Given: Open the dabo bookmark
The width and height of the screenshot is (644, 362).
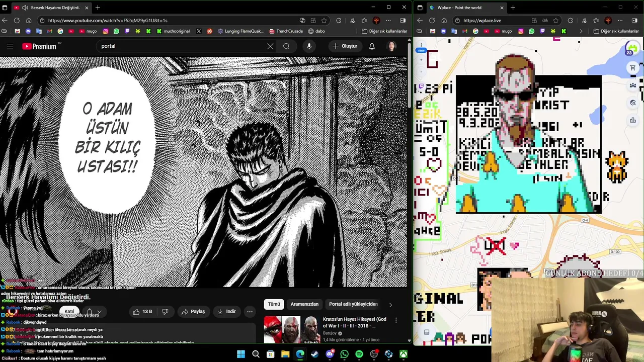Looking at the screenshot, I should pyautogui.click(x=316, y=31).
